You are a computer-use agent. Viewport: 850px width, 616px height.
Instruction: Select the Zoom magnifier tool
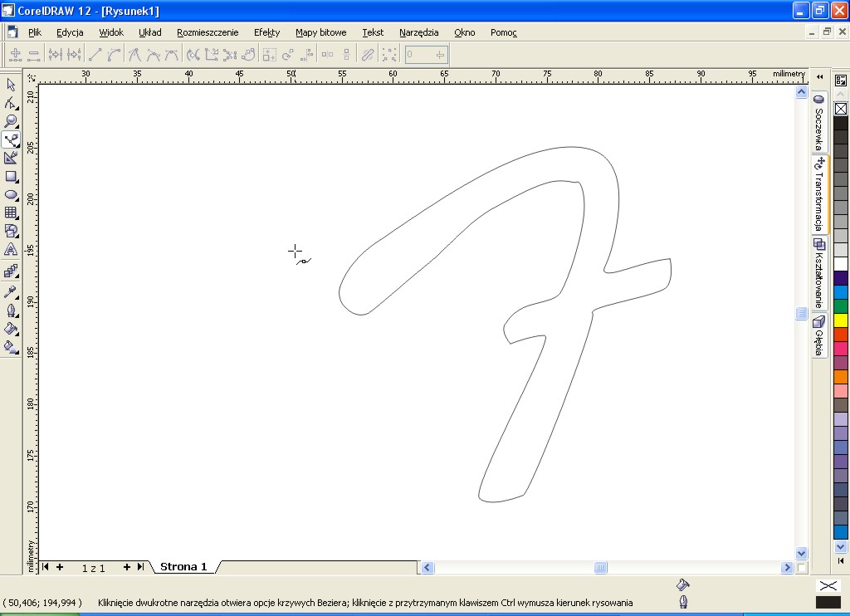pos(11,121)
